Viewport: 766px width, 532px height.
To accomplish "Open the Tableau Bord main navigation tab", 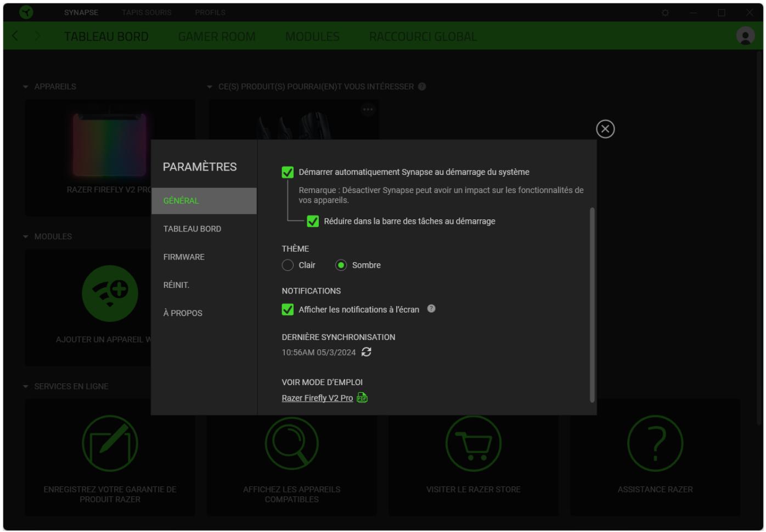I will 106,36.
